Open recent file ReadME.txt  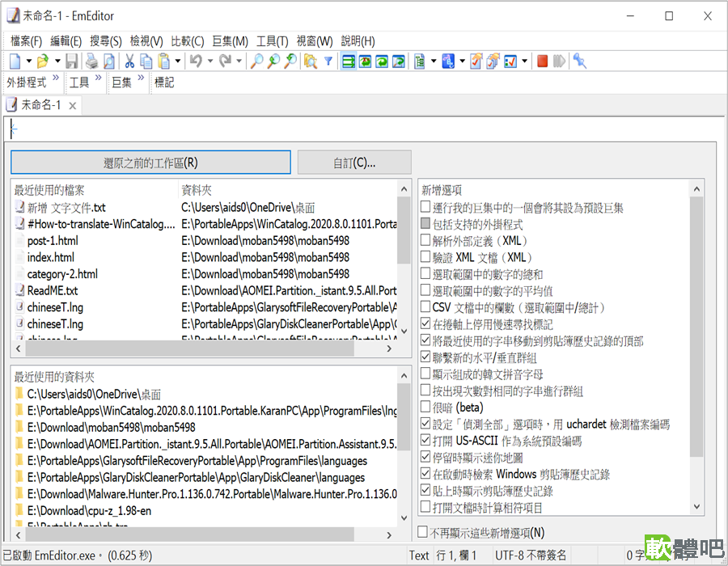tap(53, 291)
